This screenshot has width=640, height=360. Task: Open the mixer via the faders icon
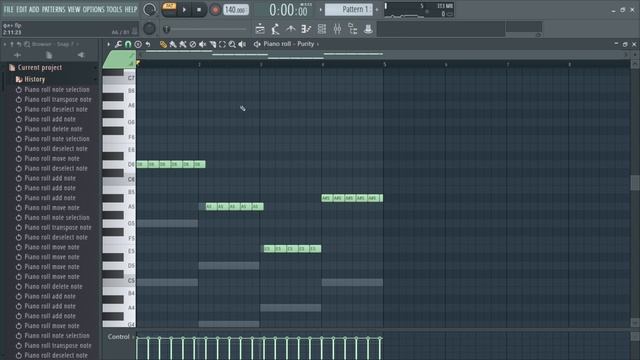337,29
